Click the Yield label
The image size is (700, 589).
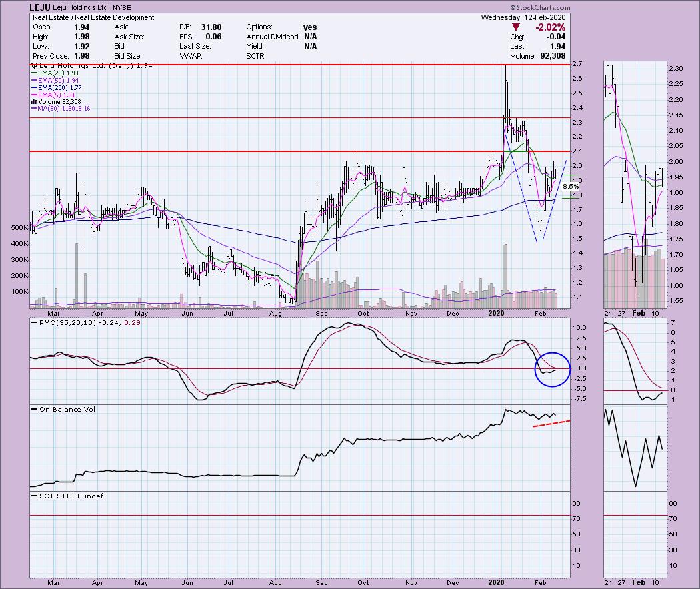click(x=255, y=47)
